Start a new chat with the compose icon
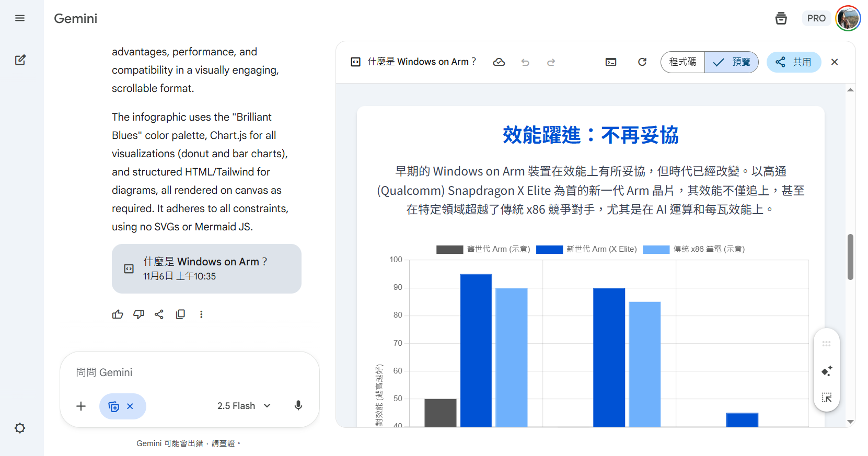Viewport: 868px width, 456px height. (x=20, y=60)
